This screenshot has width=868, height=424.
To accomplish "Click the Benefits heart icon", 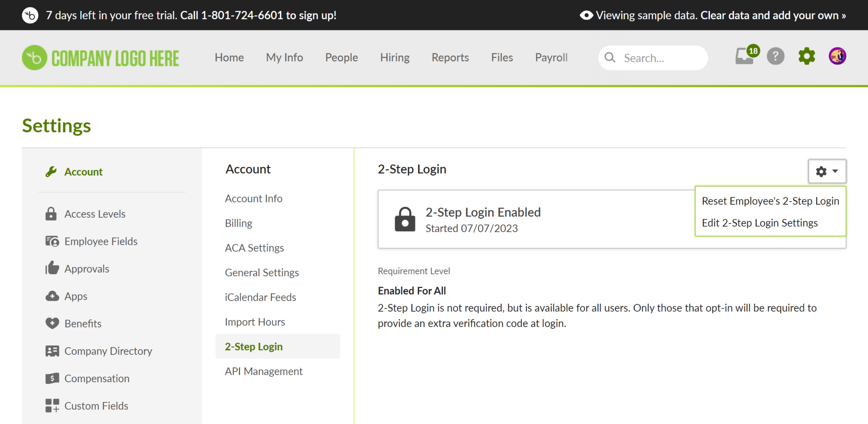I will point(51,323).
